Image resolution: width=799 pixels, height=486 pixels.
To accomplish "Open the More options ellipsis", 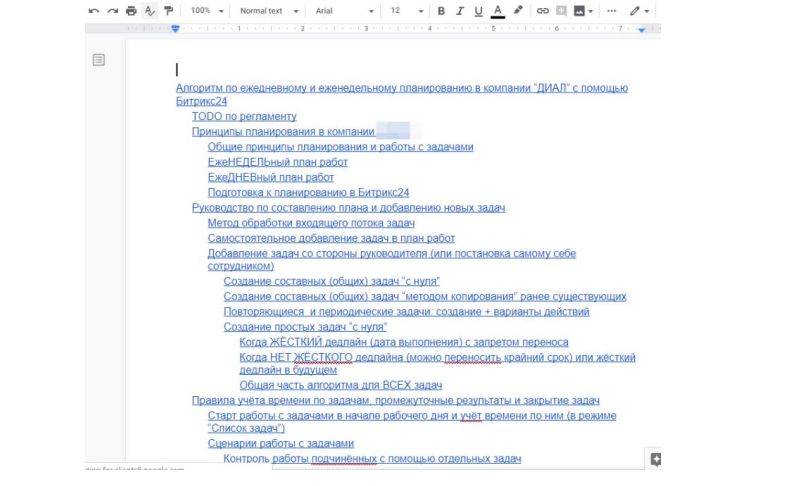I will (611, 11).
